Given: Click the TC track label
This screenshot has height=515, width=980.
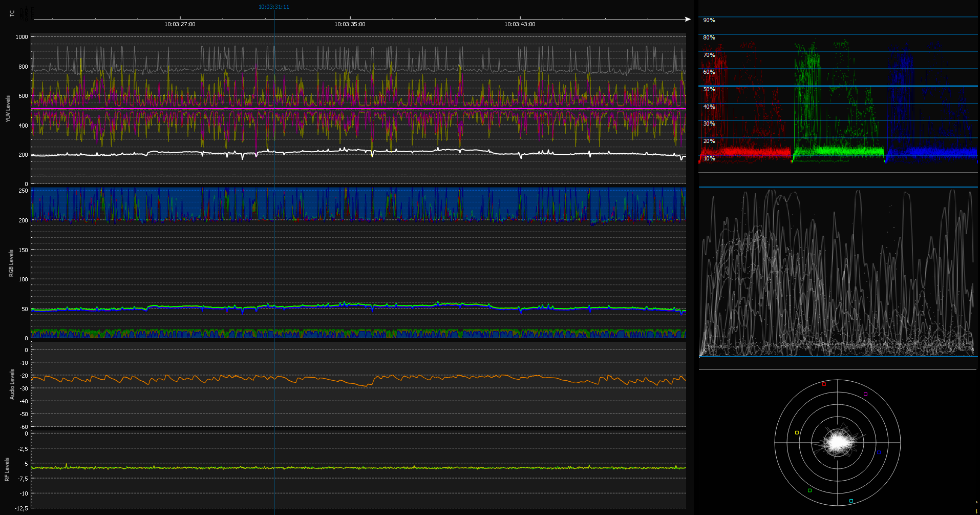Looking at the screenshot, I should pyautogui.click(x=12, y=13).
